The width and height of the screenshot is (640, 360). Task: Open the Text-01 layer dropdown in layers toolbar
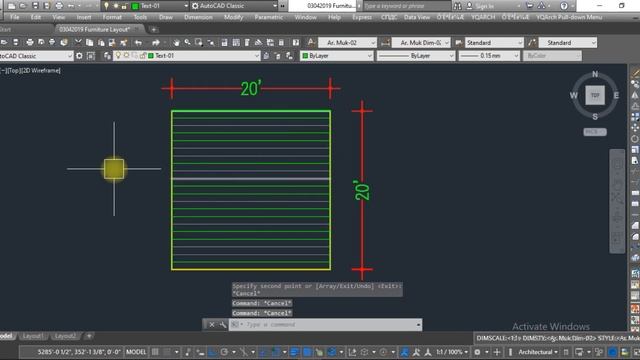pyautogui.click(x=187, y=56)
